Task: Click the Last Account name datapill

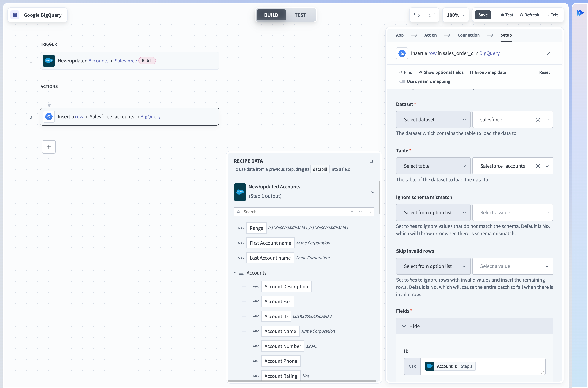Action: [270, 258]
